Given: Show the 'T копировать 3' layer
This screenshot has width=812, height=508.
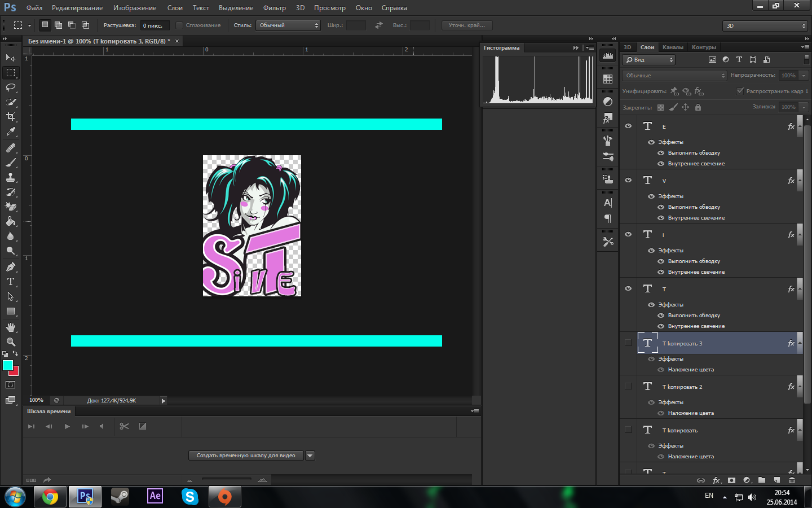Looking at the screenshot, I should 628,343.
